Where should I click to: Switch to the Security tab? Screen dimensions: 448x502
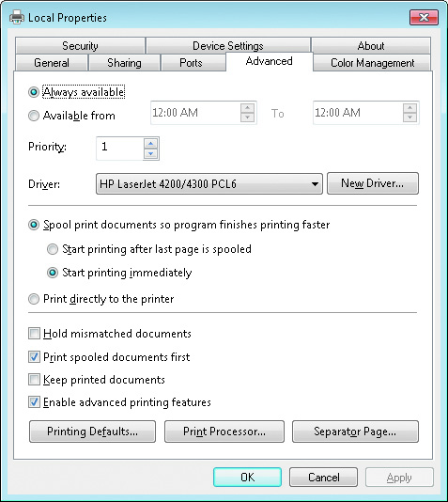80,46
